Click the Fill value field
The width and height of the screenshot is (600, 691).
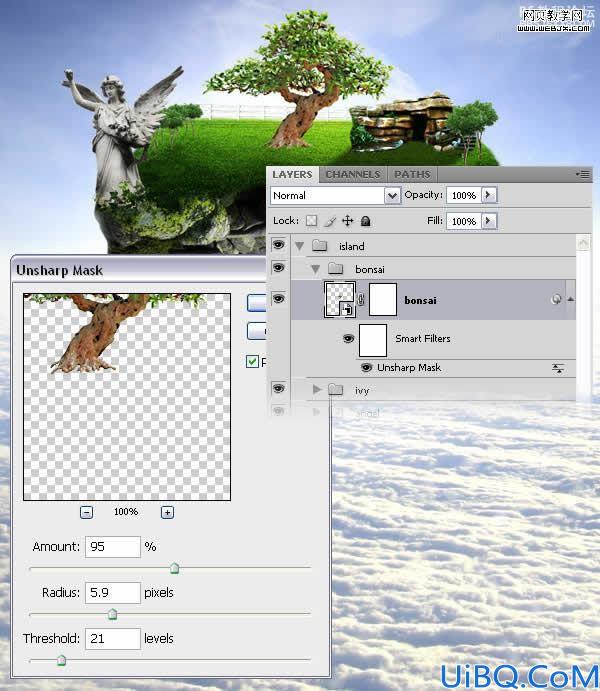(464, 221)
